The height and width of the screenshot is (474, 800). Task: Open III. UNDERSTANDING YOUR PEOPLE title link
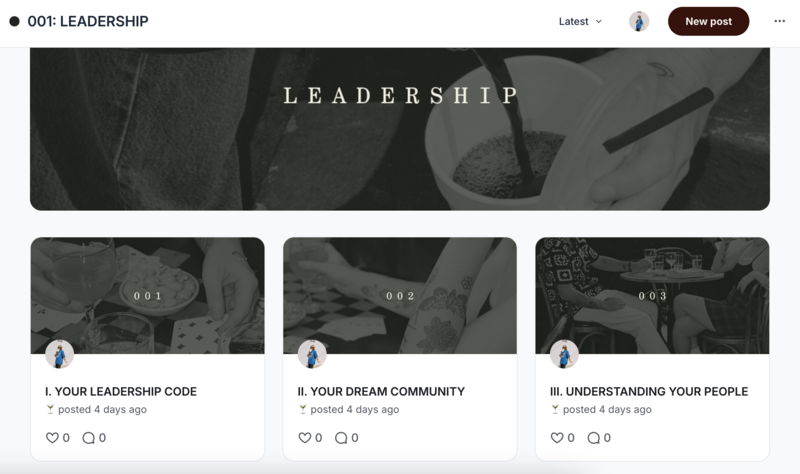tap(649, 391)
